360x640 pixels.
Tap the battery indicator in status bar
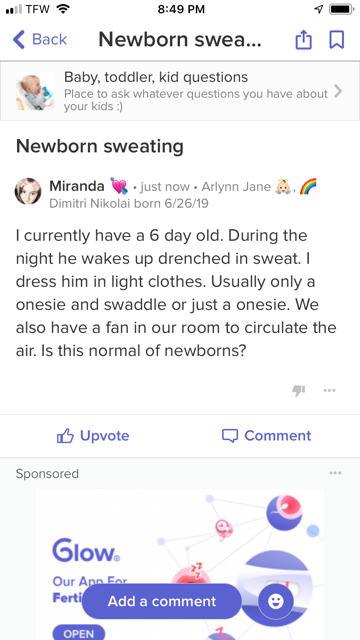tap(341, 9)
